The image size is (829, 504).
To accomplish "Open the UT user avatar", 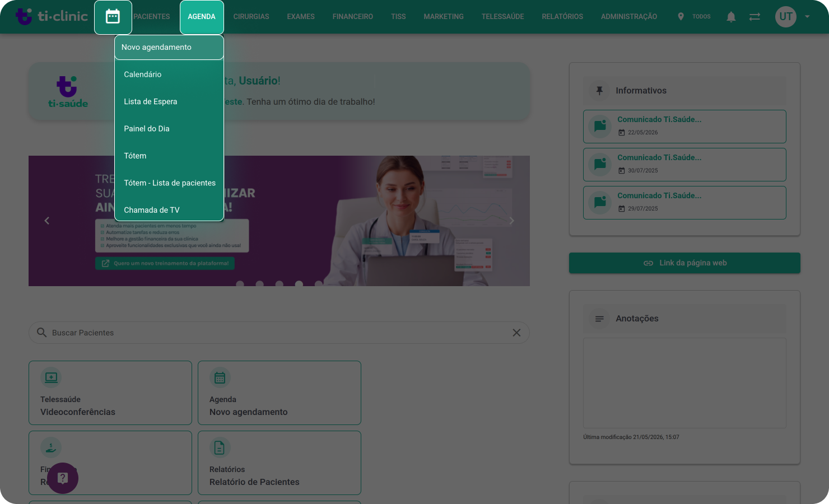I will 786,17.
